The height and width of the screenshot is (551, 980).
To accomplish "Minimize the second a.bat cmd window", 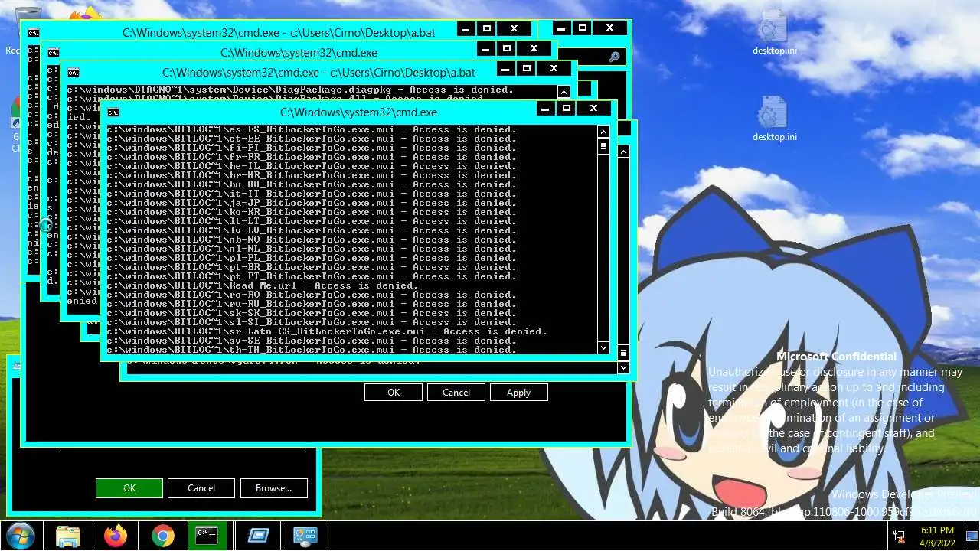I will [505, 69].
